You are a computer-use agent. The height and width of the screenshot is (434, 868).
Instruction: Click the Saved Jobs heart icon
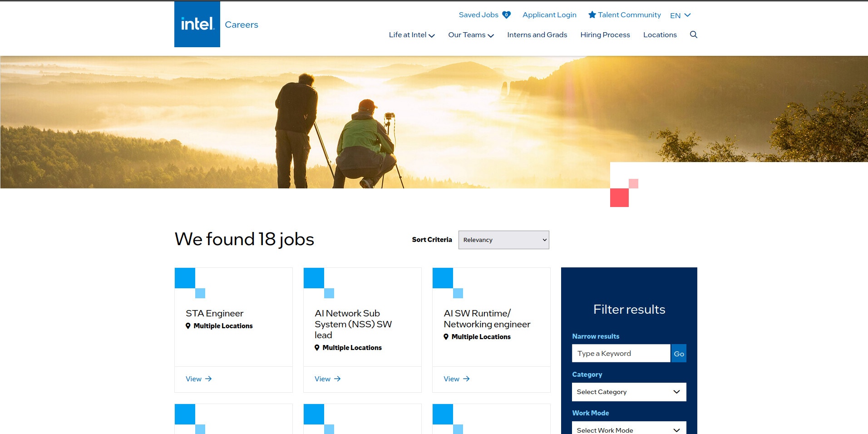click(x=506, y=15)
